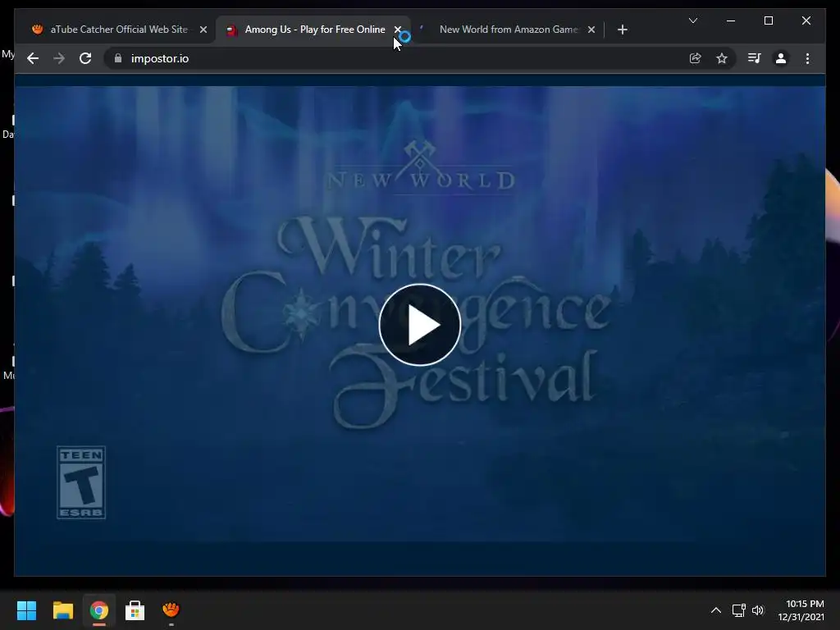Open aTube Catcher taskbar icon

click(171, 610)
